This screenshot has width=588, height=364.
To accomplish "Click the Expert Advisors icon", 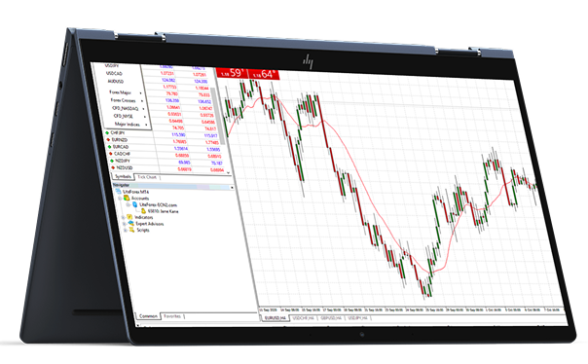I will [130, 223].
